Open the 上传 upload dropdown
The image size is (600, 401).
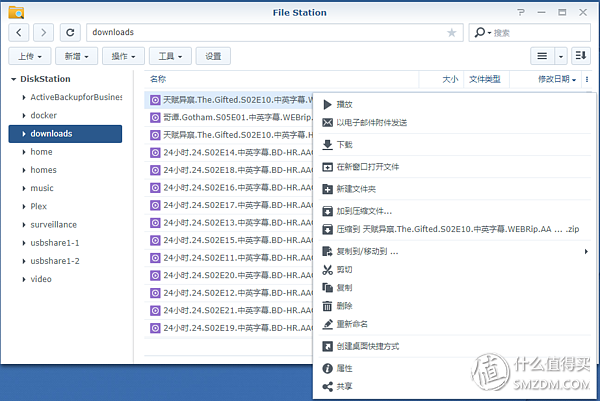[x=29, y=56]
